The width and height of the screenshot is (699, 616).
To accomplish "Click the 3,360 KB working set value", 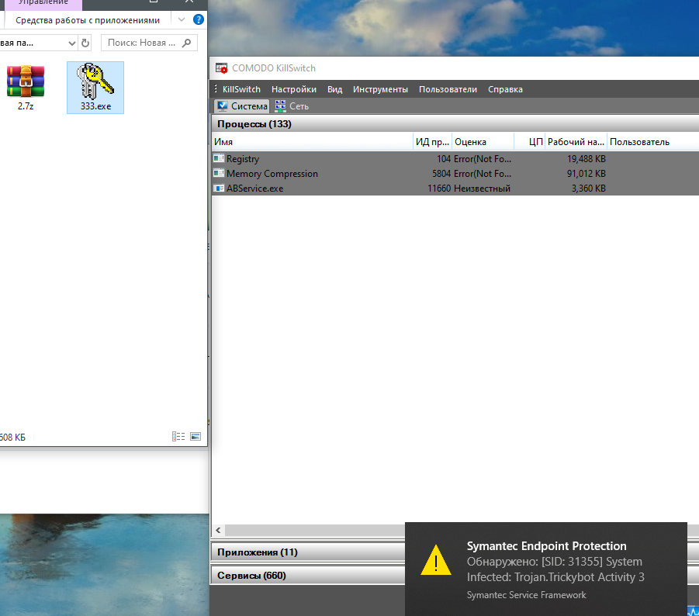I will [x=588, y=188].
